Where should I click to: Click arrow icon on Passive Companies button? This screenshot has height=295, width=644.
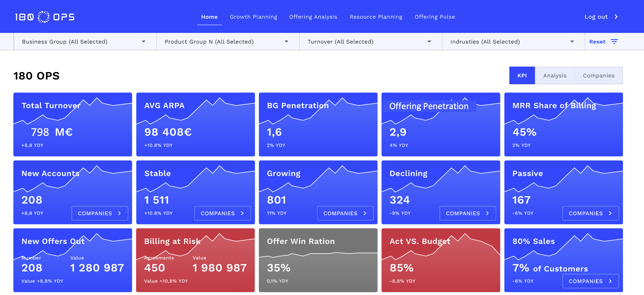610,213
